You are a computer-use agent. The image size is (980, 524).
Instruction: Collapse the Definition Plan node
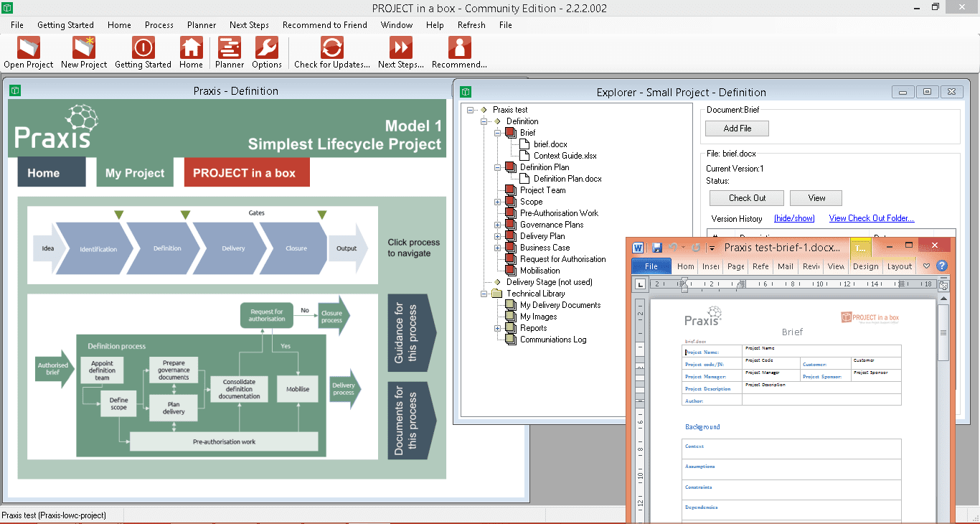[498, 167]
